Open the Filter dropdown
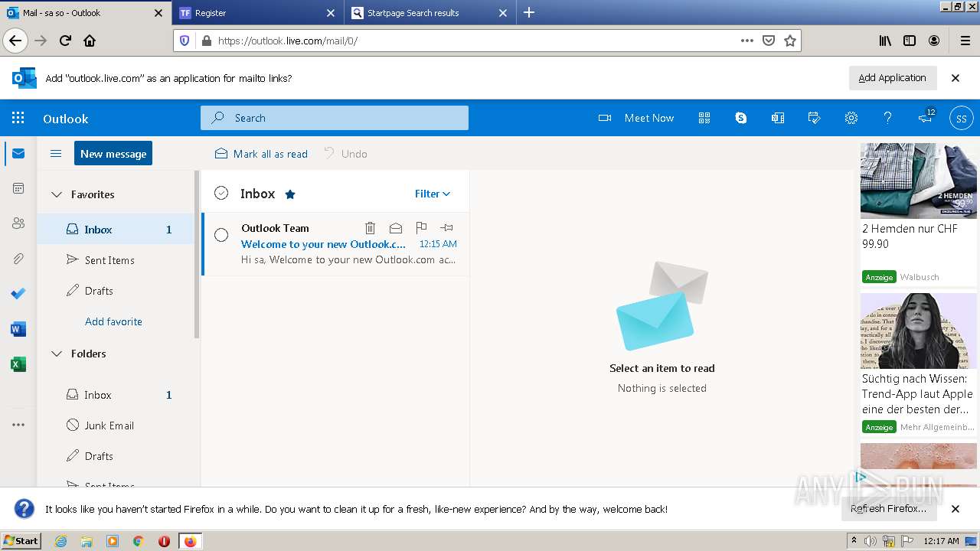The image size is (980, 551). pyautogui.click(x=433, y=194)
